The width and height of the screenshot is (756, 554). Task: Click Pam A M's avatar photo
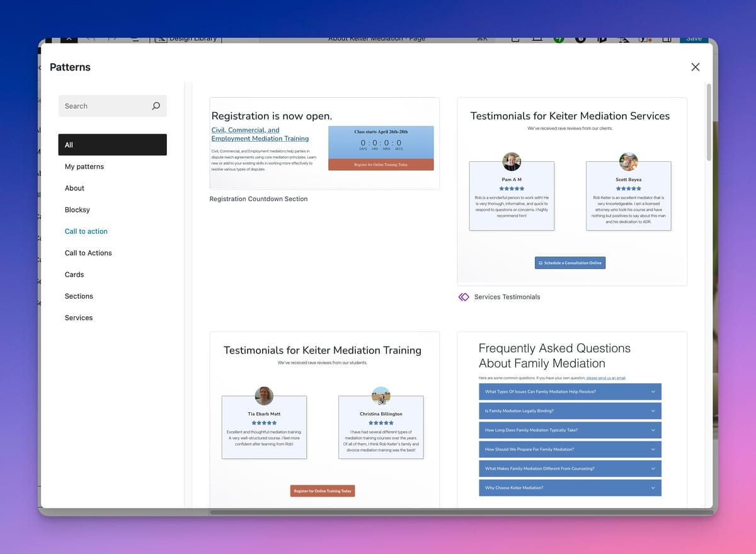[x=512, y=161]
